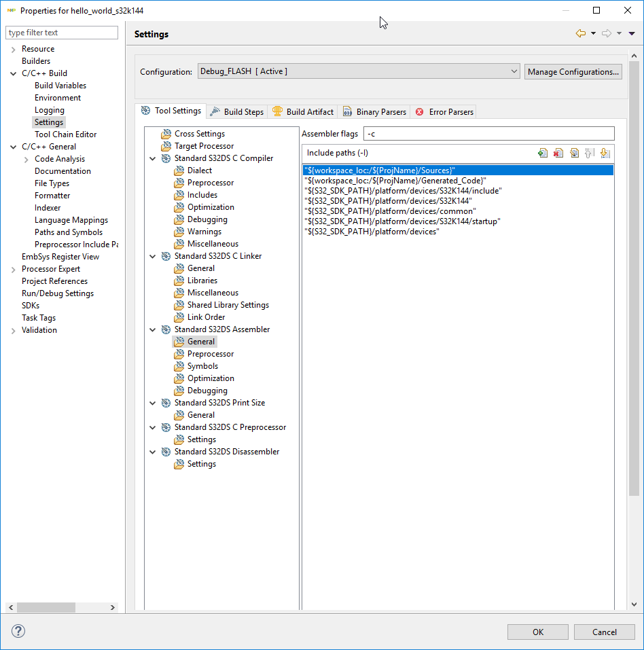Click the Standard S32DS C Preprocessor tool icon
The height and width of the screenshot is (650, 644).
click(x=166, y=427)
